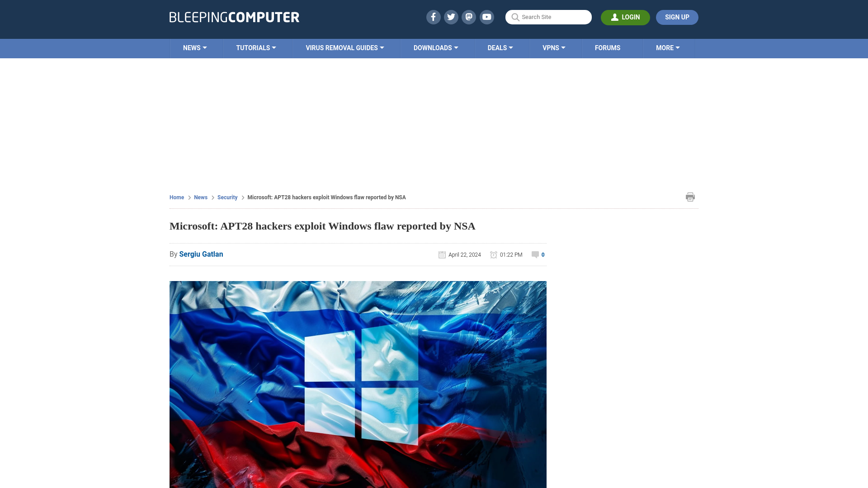Open BleepingComputer Twitter profile
The width and height of the screenshot is (868, 488).
tap(451, 17)
